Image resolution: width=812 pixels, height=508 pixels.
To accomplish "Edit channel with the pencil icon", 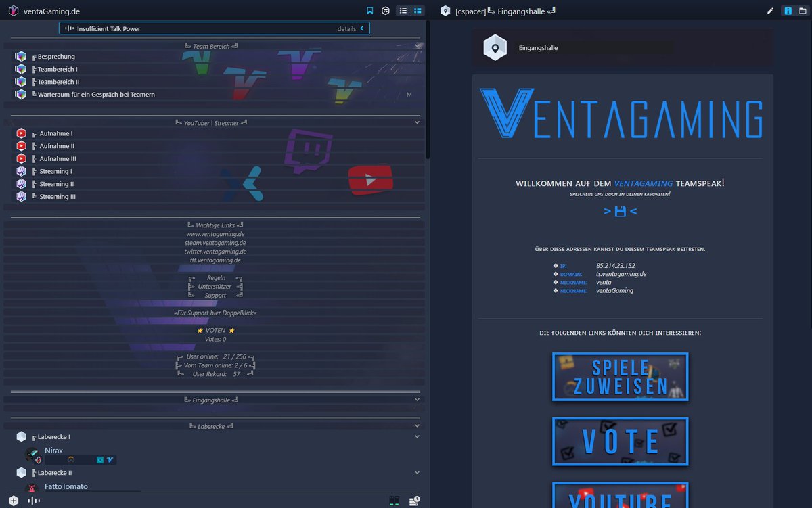I will [x=770, y=11].
